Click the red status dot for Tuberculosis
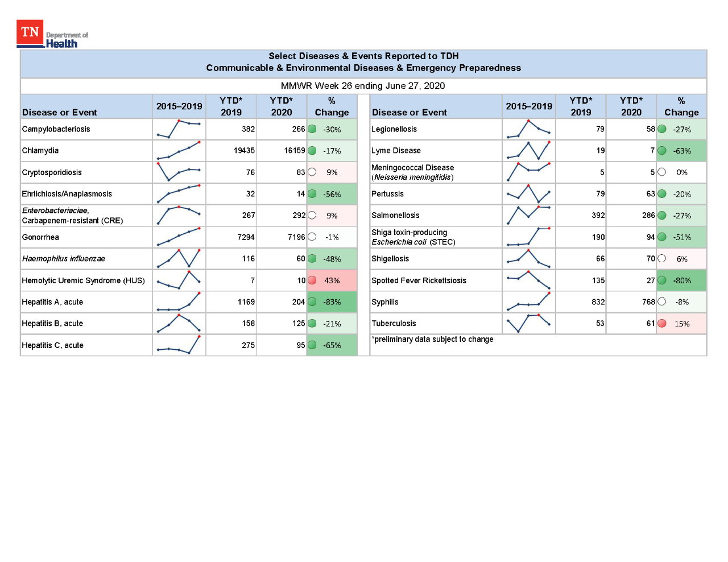 pyautogui.click(x=662, y=324)
